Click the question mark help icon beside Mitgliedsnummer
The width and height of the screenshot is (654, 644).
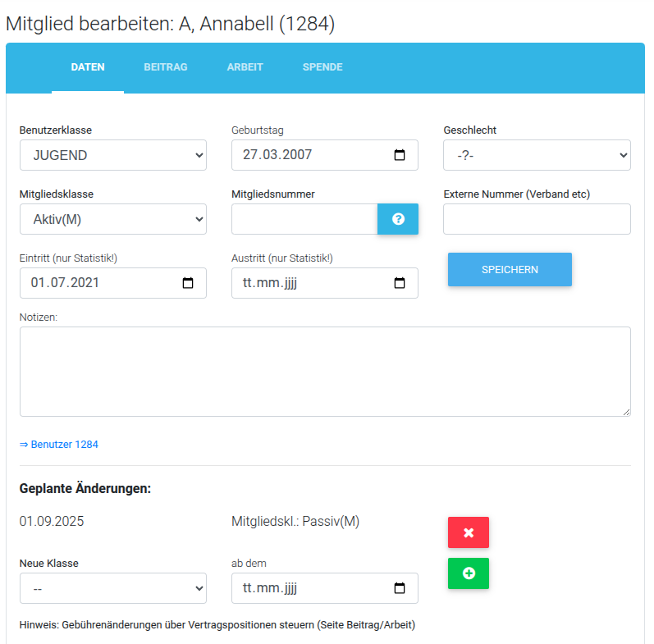[398, 219]
